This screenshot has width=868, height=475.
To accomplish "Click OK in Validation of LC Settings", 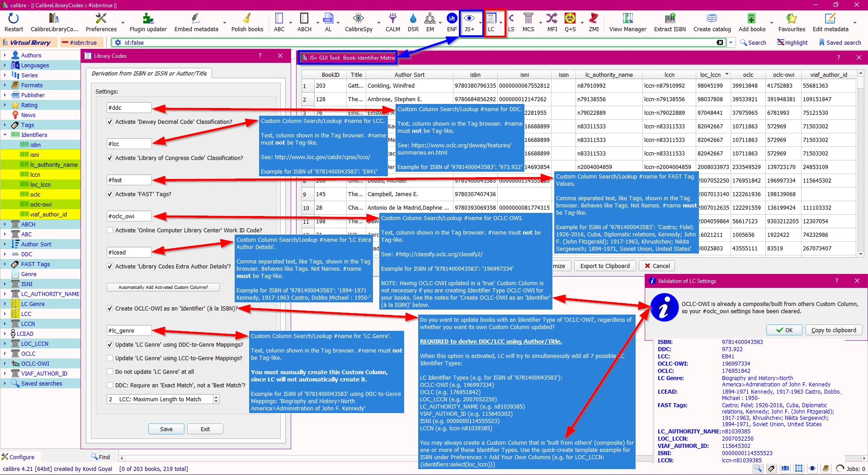I will click(x=784, y=330).
